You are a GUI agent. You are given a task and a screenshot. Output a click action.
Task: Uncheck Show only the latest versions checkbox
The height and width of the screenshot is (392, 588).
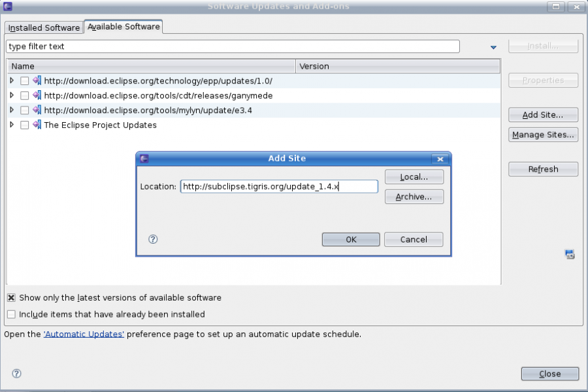point(11,297)
